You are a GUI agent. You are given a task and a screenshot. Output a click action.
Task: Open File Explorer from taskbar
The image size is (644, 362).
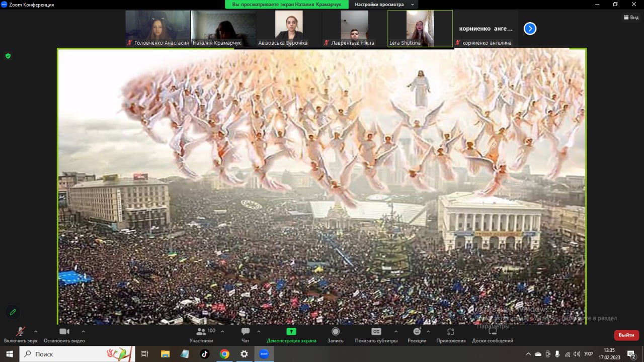click(165, 354)
